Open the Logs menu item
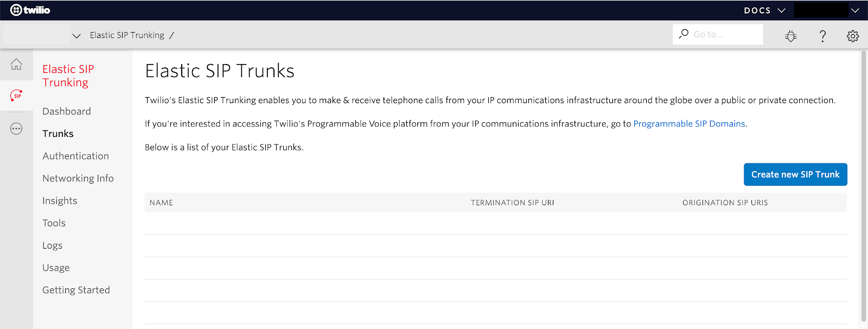The width and height of the screenshot is (868, 329). click(52, 245)
